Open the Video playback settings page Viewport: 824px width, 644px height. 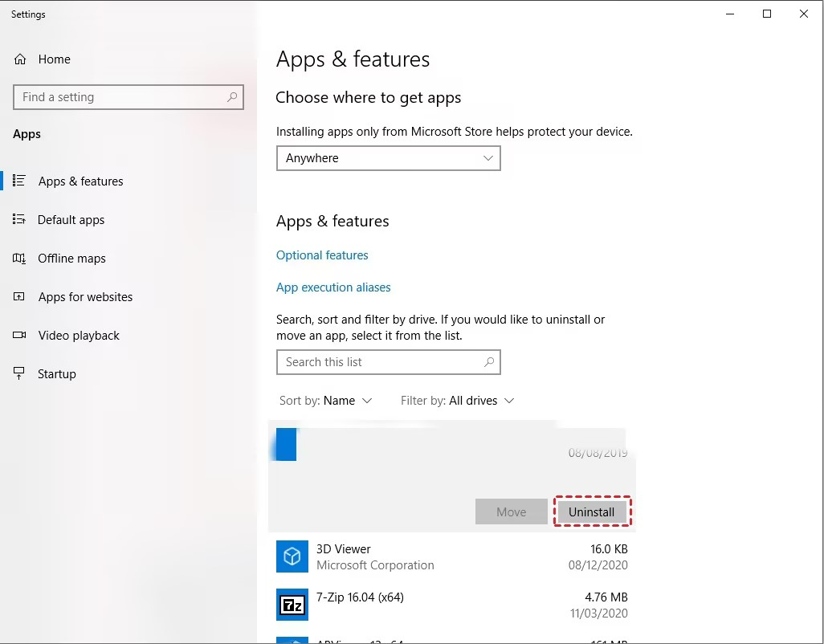pos(79,336)
